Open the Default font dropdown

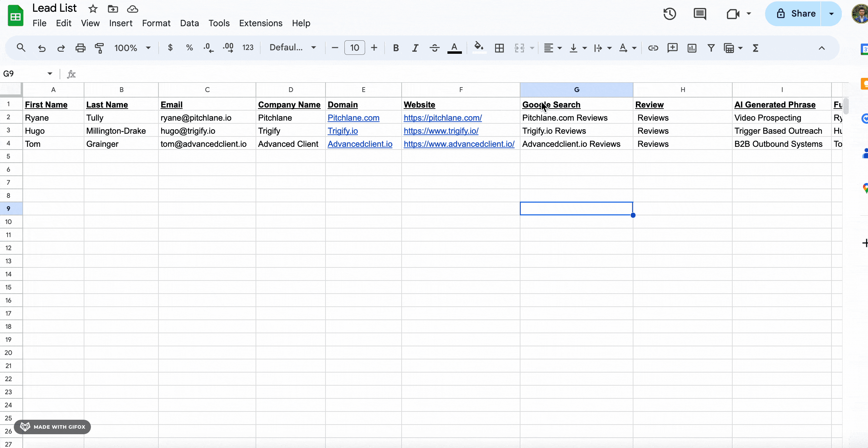(x=293, y=48)
